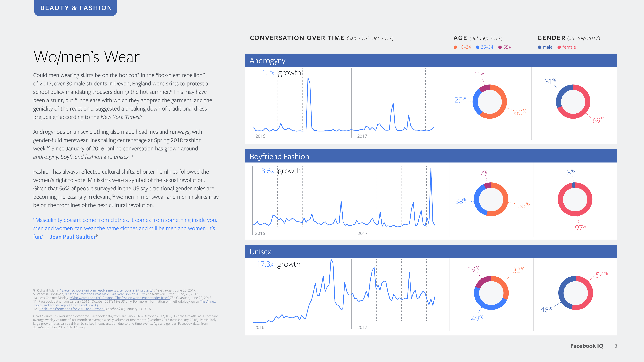Click the orange 18–34 legend dot
This screenshot has width=644, height=362.
[455, 47]
